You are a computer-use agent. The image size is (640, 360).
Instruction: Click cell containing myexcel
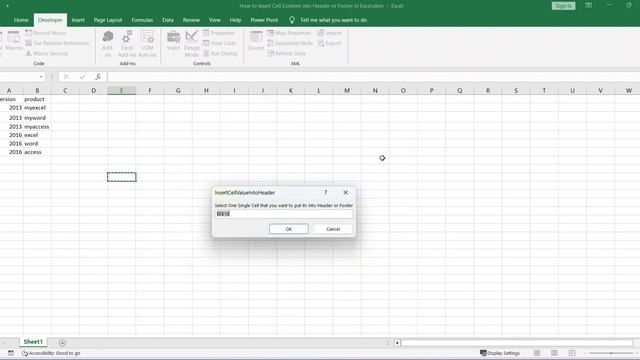pos(37,108)
